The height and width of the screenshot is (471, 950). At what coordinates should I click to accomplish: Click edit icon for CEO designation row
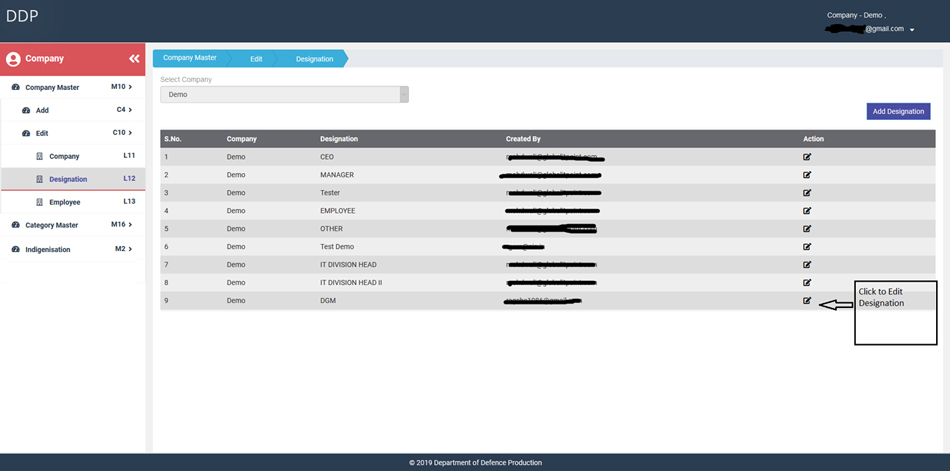click(x=807, y=157)
